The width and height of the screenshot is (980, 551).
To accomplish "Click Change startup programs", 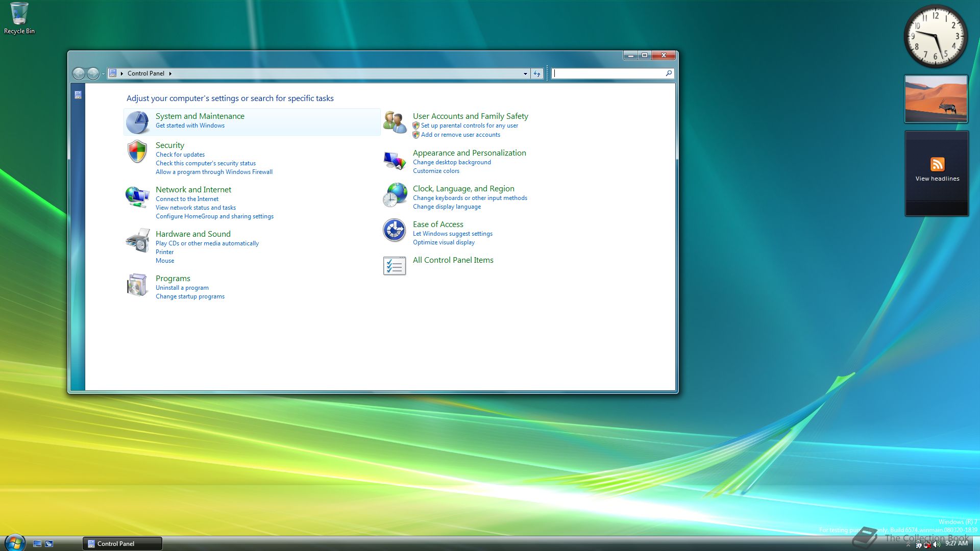I will point(190,296).
